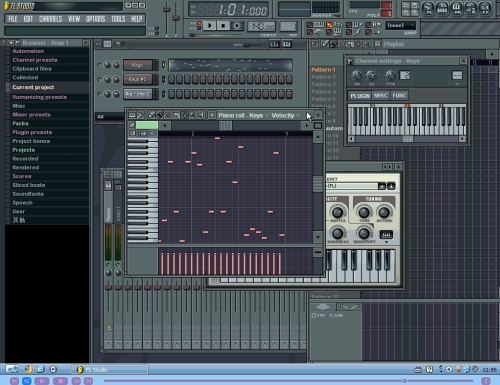Screen dimensions: 500x385
Task: Start playback with the transport Play button
Action: pyautogui.click(x=210, y=25)
